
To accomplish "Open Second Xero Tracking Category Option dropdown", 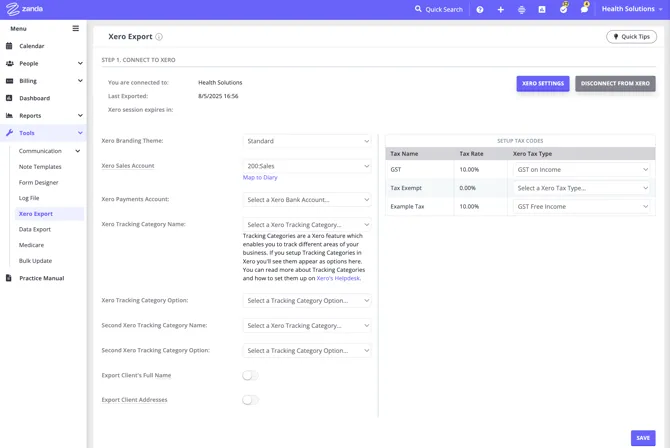I will click(x=307, y=351).
